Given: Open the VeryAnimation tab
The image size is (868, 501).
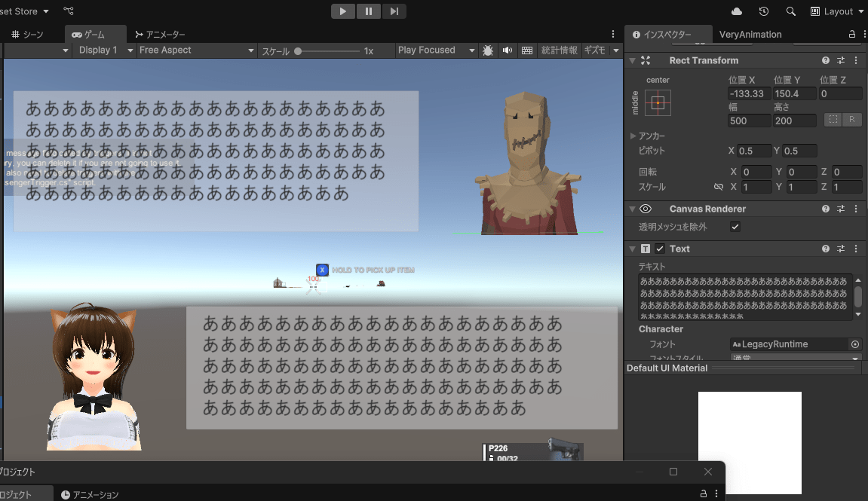Looking at the screenshot, I should coord(750,35).
